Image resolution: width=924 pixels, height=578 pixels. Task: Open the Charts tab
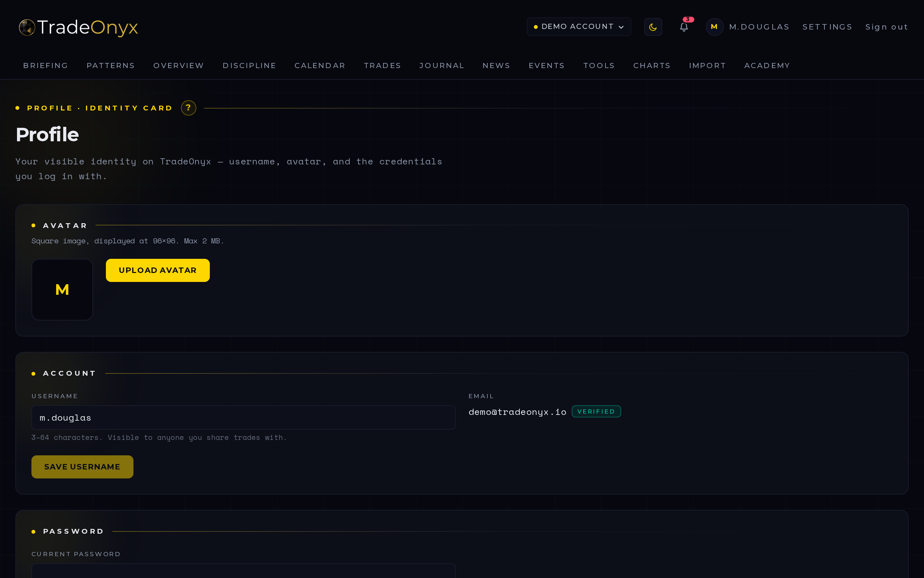[x=652, y=66]
